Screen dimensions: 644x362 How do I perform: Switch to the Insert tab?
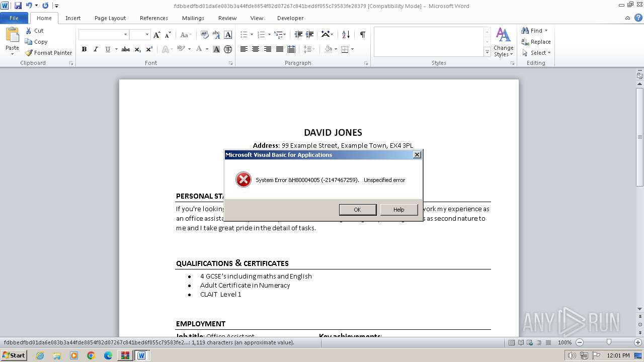pyautogui.click(x=73, y=18)
